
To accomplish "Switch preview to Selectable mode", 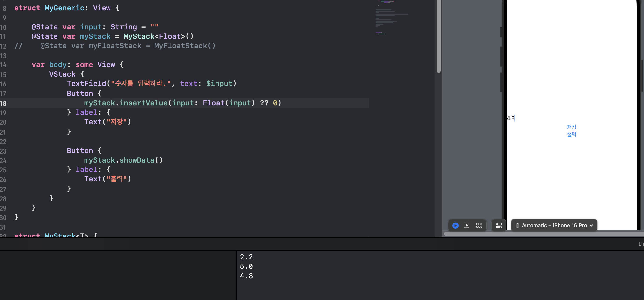I will [x=466, y=225].
